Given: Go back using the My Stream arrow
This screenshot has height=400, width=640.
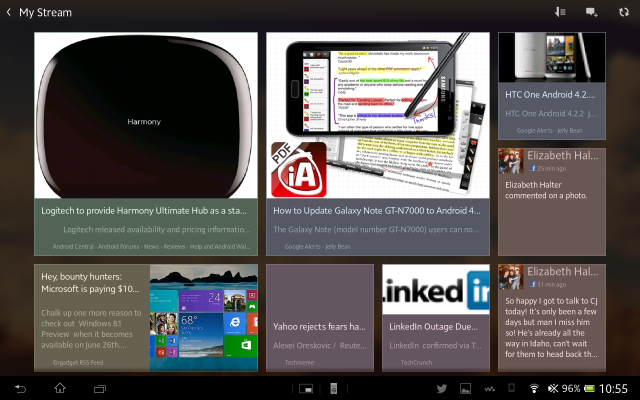Looking at the screenshot, I should [x=9, y=12].
